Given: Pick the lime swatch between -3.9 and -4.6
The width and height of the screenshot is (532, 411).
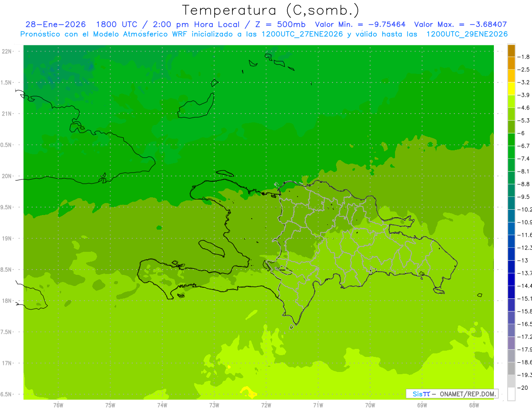Looking at the screenshot, I should (x=511, y=101).
